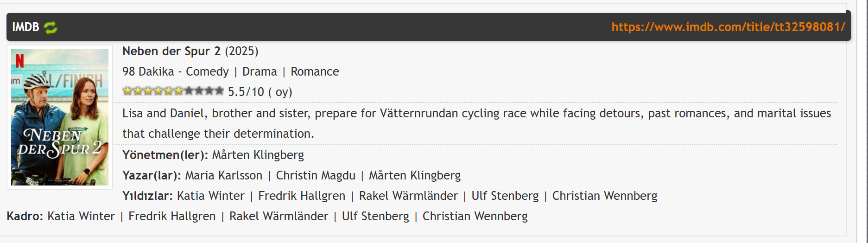Open the imdb.com title link
The image size is (868, 243).
pos(728,27)
